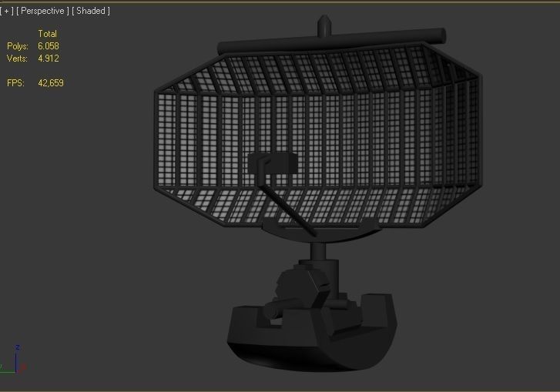Click the Verts: statistics label
This screenshot has height=392, width=560.
(x=17, y=59)
